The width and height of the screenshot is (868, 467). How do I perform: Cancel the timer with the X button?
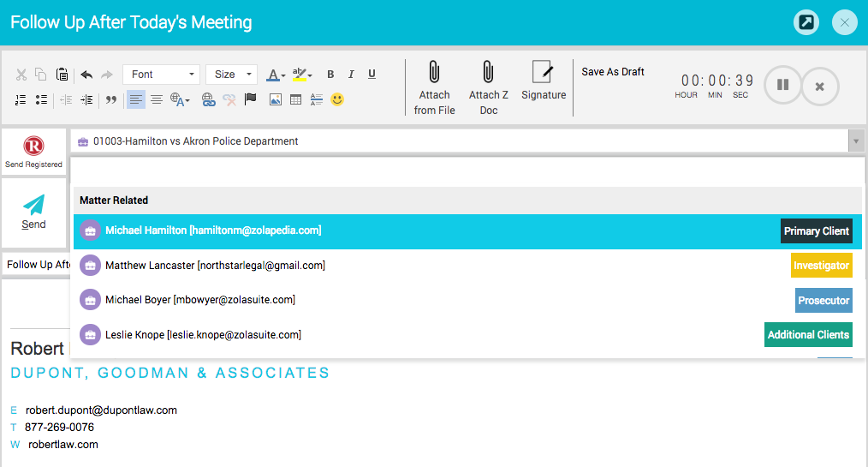tap(820, 87)
